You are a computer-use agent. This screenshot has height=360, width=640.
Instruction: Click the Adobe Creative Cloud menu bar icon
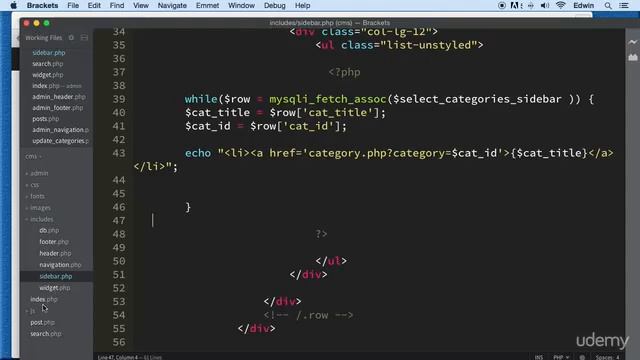(516, 6)
